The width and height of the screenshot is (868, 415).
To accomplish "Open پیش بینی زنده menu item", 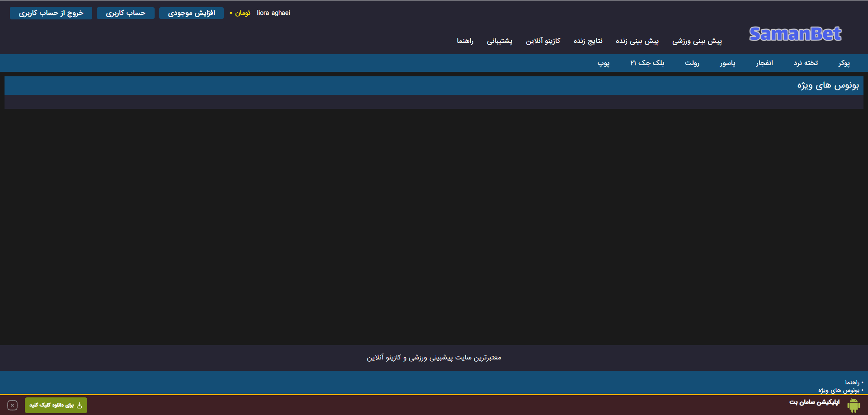I will (637, 41).
